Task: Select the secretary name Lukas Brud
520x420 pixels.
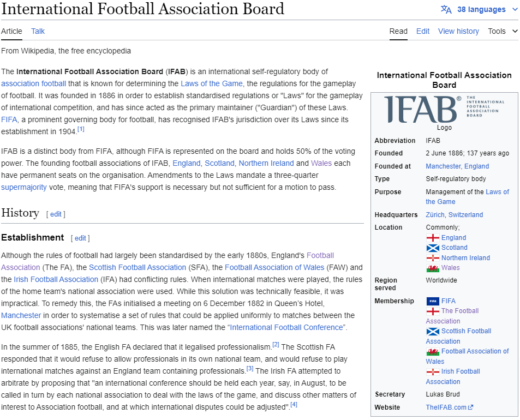Action: point(443,394)
